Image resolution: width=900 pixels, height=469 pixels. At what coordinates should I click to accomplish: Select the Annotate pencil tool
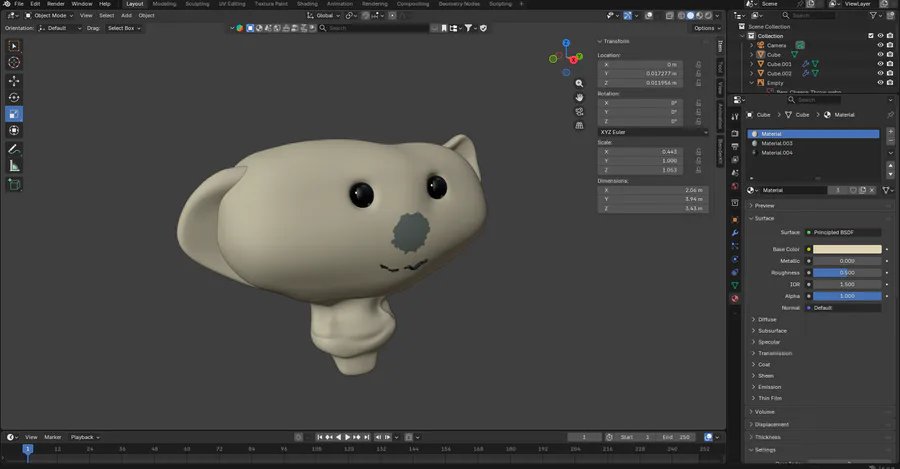pos(15,149)
